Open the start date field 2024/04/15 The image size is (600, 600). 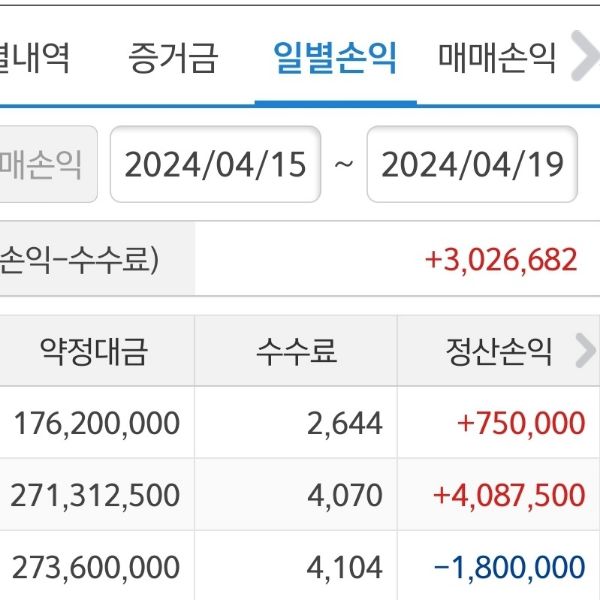tap(215, 164)
